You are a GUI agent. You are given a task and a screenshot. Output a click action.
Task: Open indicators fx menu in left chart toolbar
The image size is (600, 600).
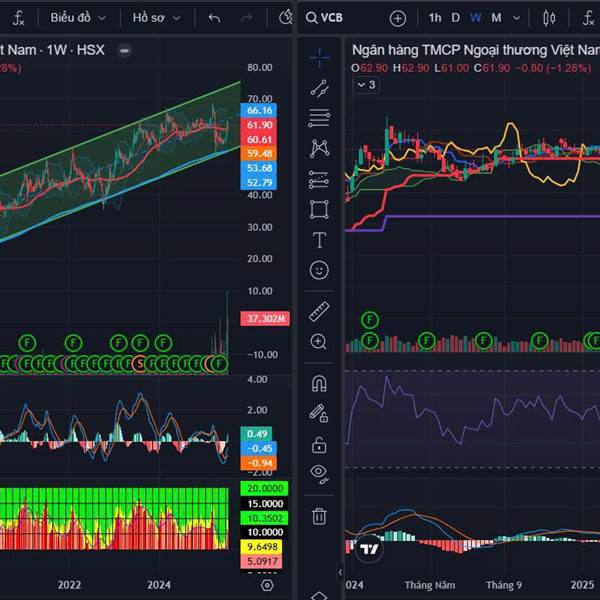pos(18,18)
